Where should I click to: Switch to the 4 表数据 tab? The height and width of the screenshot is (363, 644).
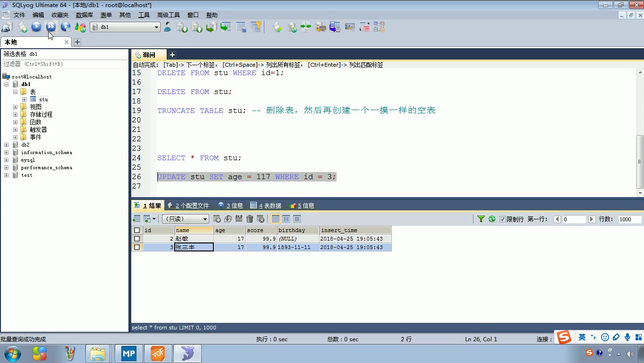click(265, 205)
